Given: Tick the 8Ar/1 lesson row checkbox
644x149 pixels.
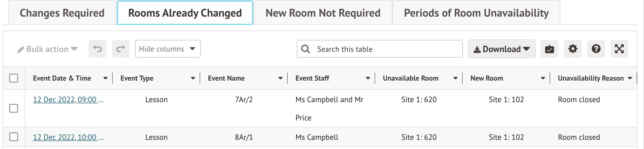Looking at the screenshot, I should pos(14,137).
